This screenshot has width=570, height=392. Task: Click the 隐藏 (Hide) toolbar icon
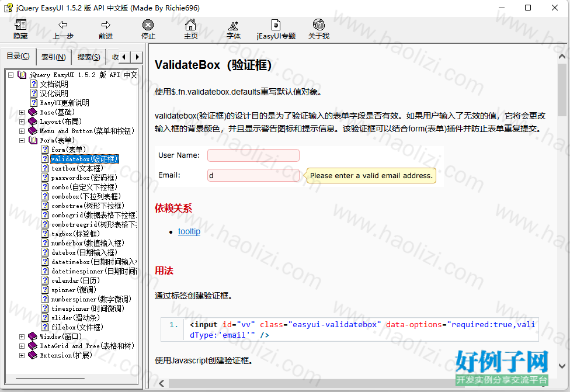pyautogui.click(x=20, y=25)
